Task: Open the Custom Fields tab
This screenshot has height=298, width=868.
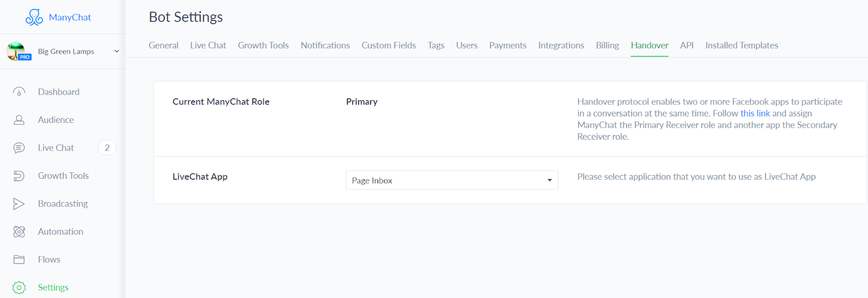Action: [x=388, y=46]
